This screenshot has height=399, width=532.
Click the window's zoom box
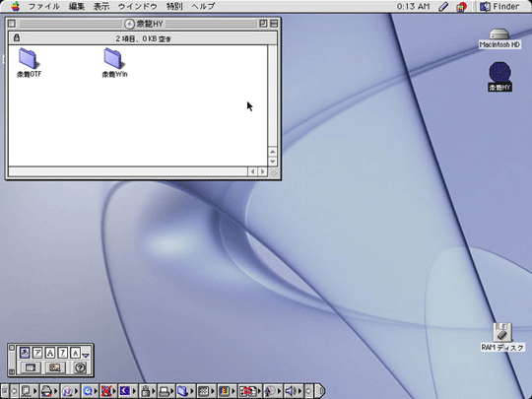[x=263, y=24]
